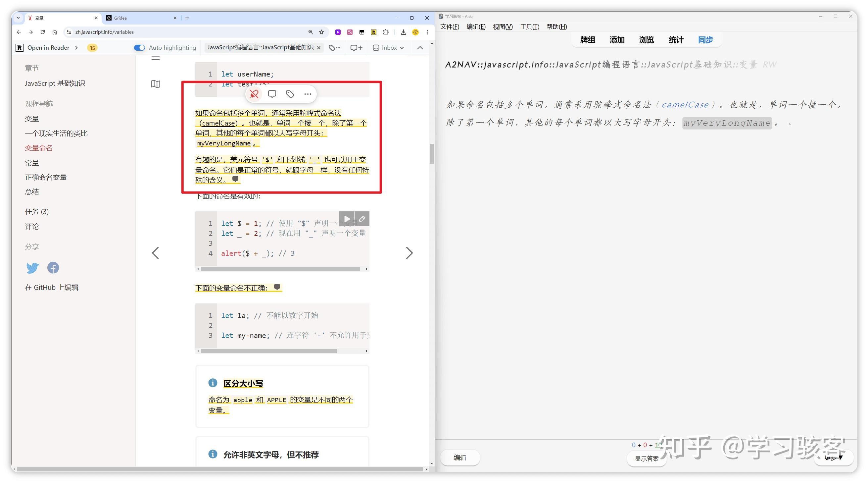Click the 显示答案 button in Anki
The image size is (868, 483).
point(647,458)
